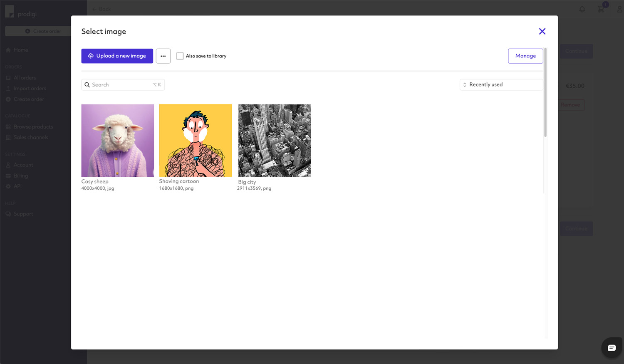Open the chat bubble in bottom corner
Viewport: 624px width, 364px height.
[612, 348]
